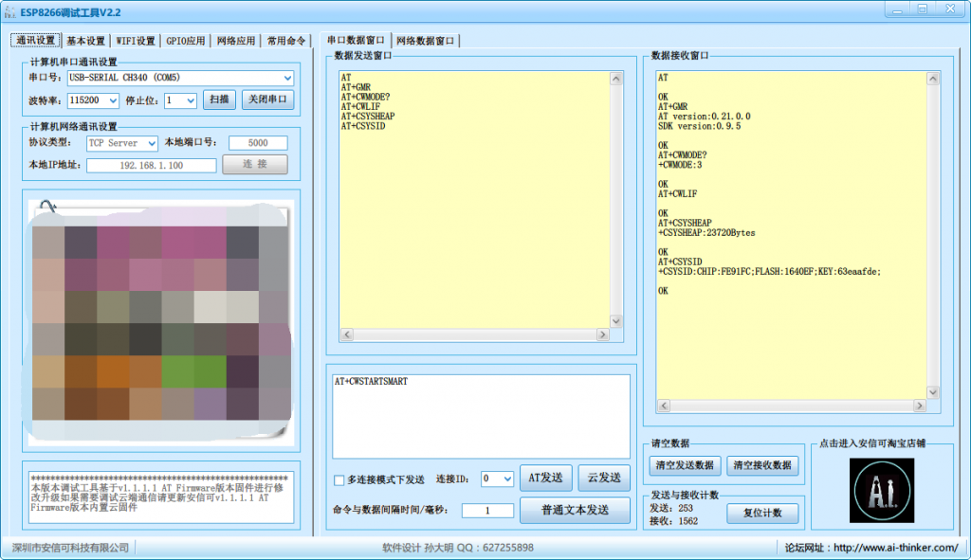Click the receive window scroll up arrow
The image size is (971, 560).
tap(933, 79)
